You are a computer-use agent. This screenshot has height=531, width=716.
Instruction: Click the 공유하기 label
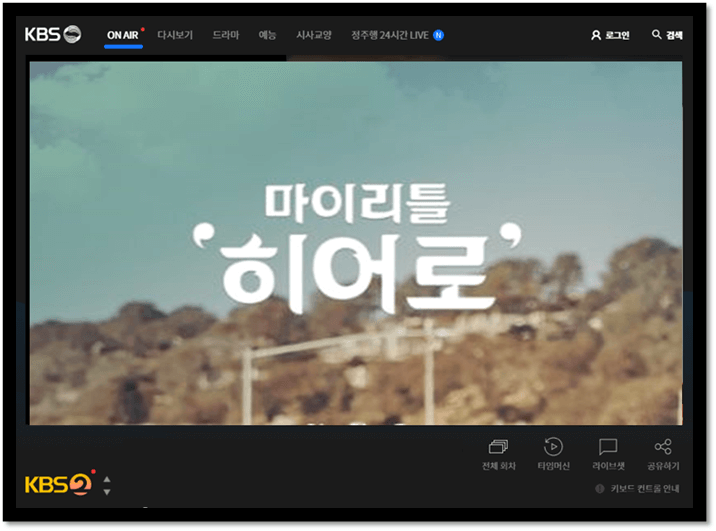[663, 466]
